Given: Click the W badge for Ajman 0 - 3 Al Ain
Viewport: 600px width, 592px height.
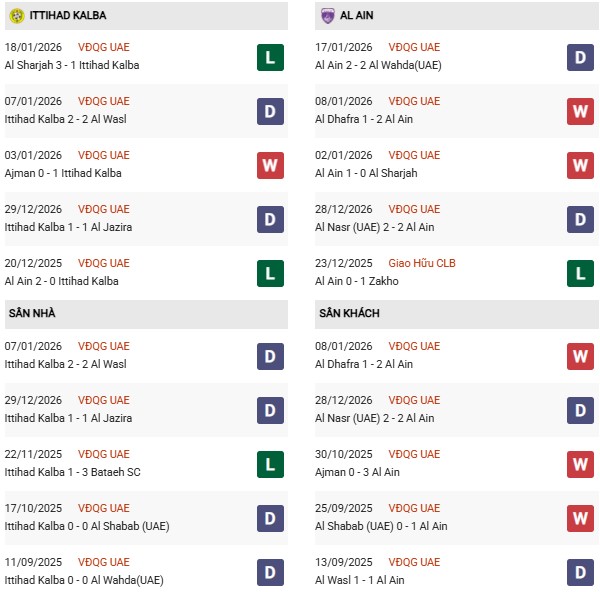Looking at the screenshot, I should click(581, 464).
